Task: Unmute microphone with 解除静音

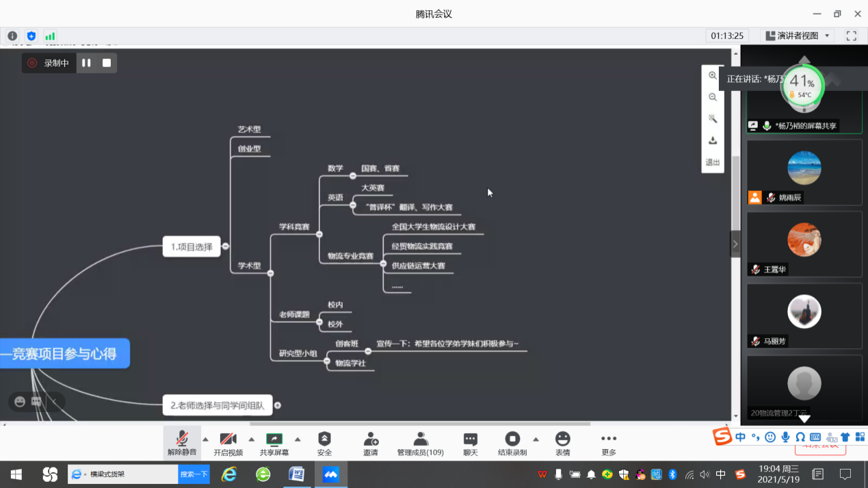Action: click(x=182, y=439)
